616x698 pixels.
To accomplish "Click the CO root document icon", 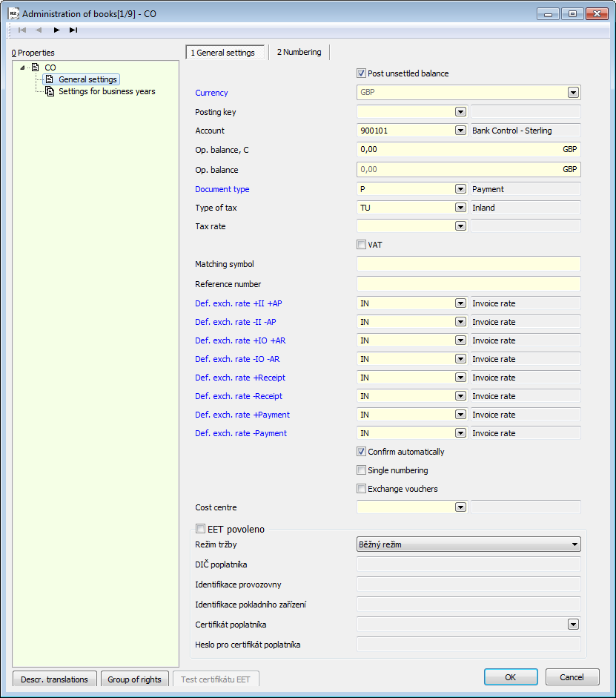I will (36, 68).
